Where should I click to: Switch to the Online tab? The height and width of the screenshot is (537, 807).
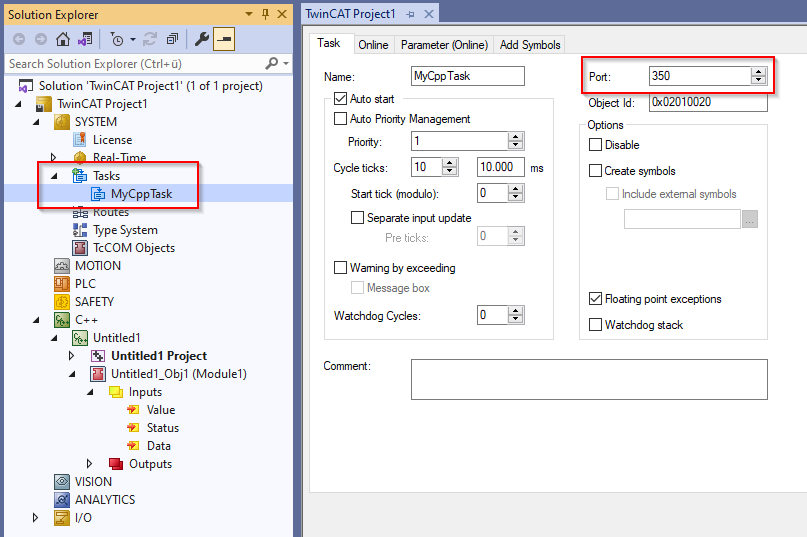pos(373,45)
